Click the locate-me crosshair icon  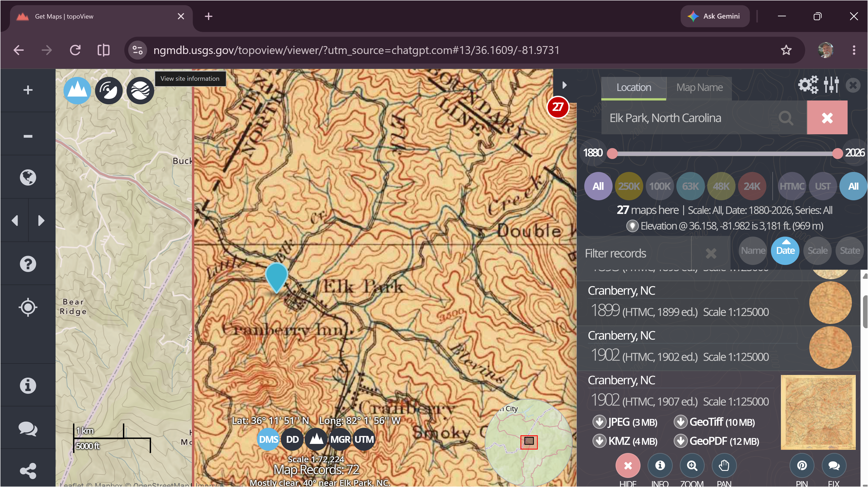pyautogui.click(x=28, y=307)
